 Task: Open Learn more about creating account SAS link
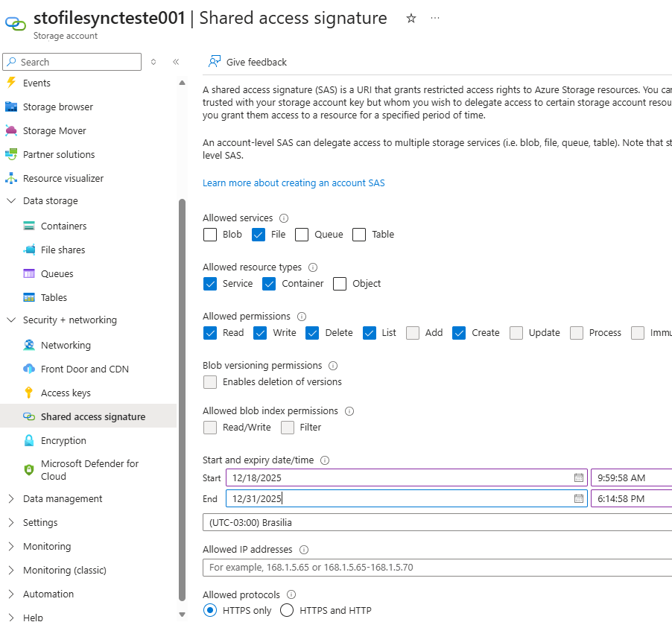click(x=294, y=183)
